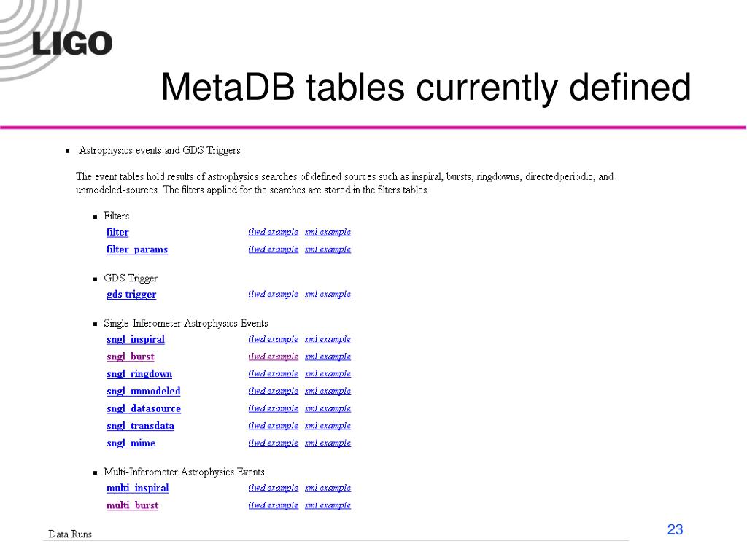Follow the gds trigger link

131,295
